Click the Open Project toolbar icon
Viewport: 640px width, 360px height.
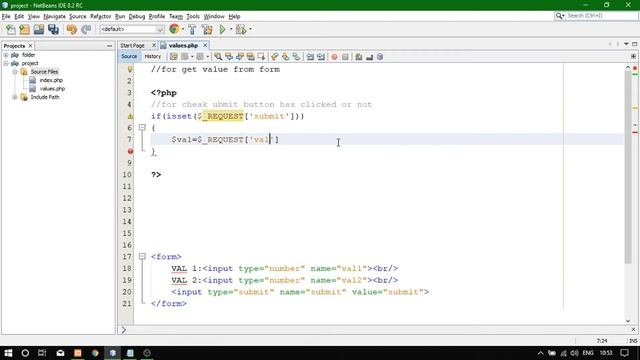pos(39,29)
